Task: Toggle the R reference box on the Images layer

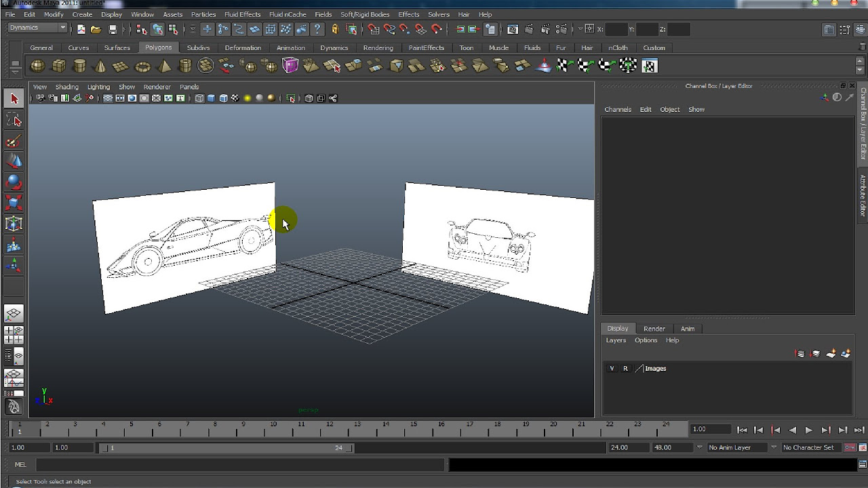Action: click(x=625, y=369)
